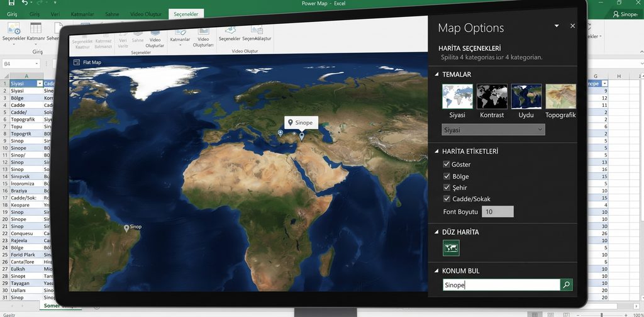The image size is (644, 317).
Task: Click the Font Boyutu value field
Action: 498,212
